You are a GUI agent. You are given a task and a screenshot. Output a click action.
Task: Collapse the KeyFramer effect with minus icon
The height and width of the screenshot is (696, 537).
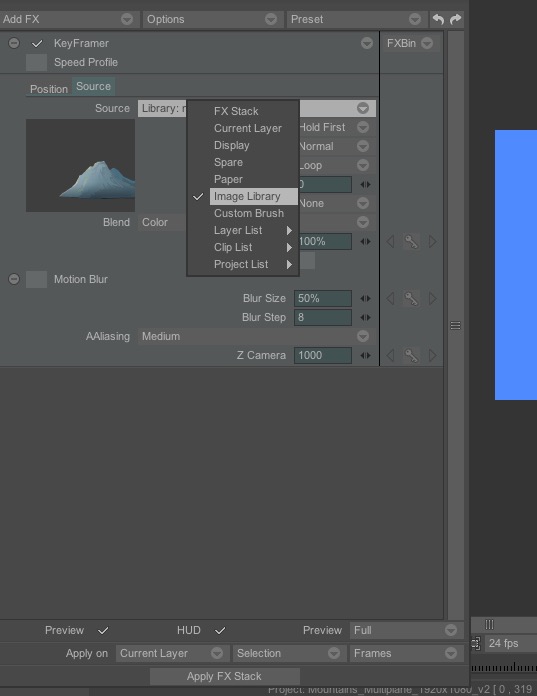click(14, 43)
